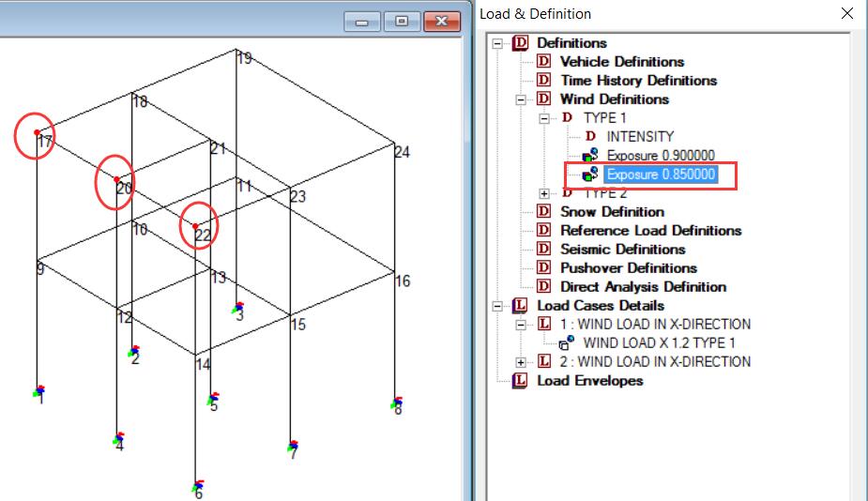Collapse the Wind Definitions tree node

click(522, 99)
